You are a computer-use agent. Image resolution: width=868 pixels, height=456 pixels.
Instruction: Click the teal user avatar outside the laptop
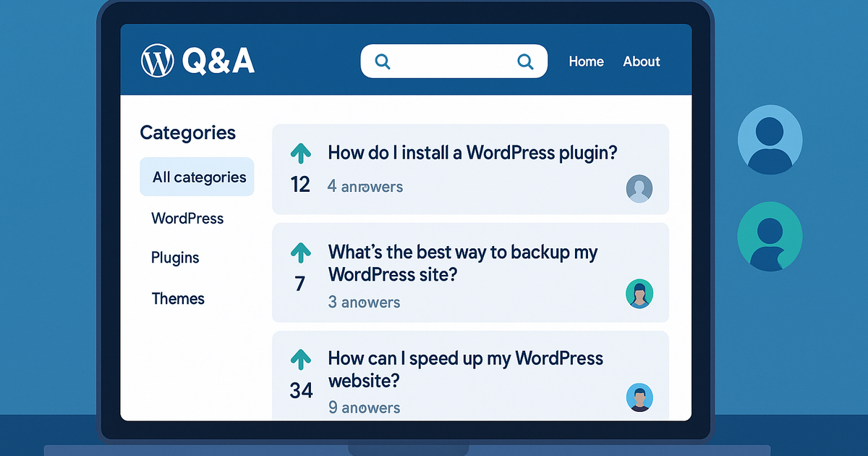coord(770,237)
